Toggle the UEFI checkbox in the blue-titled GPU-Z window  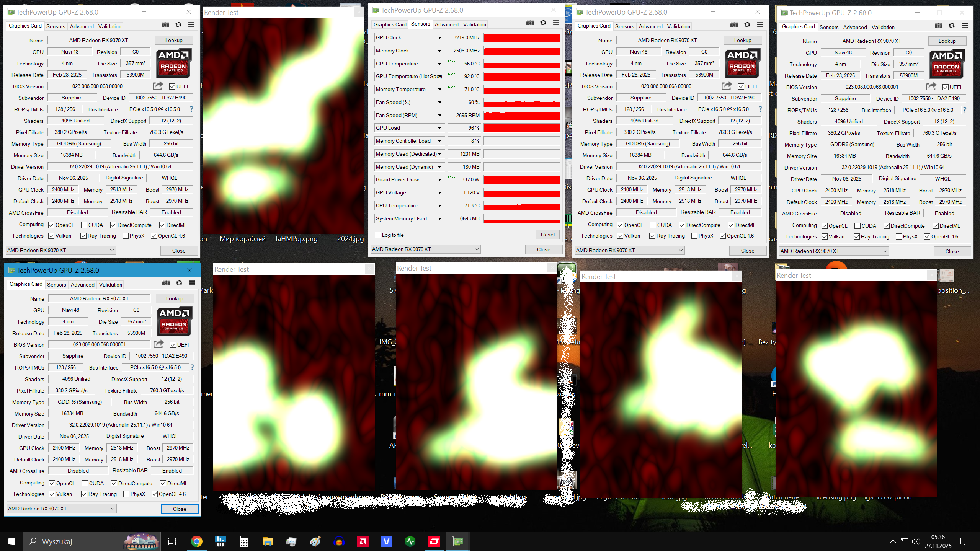pos(173,345)
